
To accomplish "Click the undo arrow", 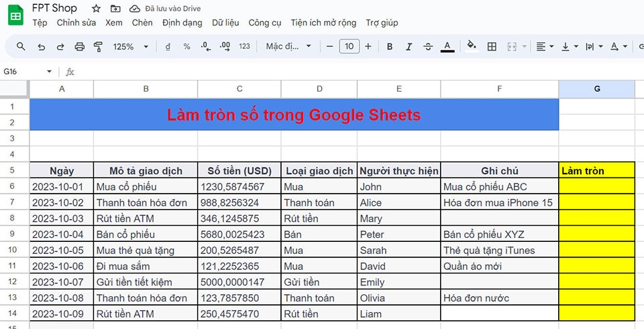I will [x=41, y=47].
